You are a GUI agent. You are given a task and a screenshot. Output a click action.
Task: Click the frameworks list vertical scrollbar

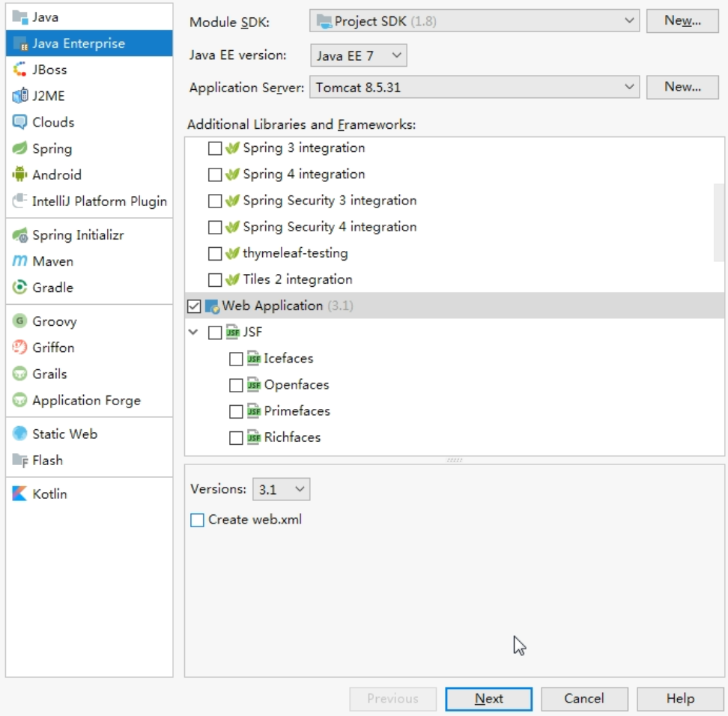click(719, 223)
